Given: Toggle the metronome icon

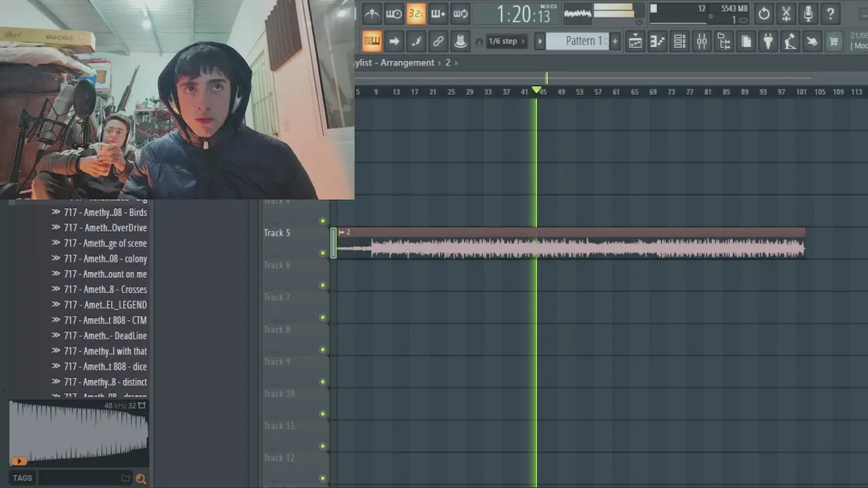Looking at the screenshot, I should pyautogui.click(x=372, y=14).
